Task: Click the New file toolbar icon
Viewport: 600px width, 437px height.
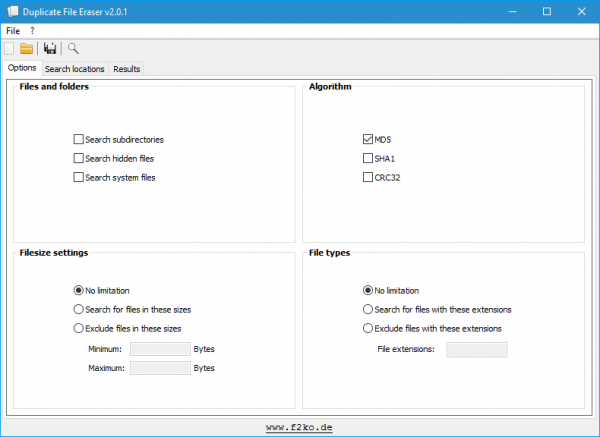Action: point(9,49)
